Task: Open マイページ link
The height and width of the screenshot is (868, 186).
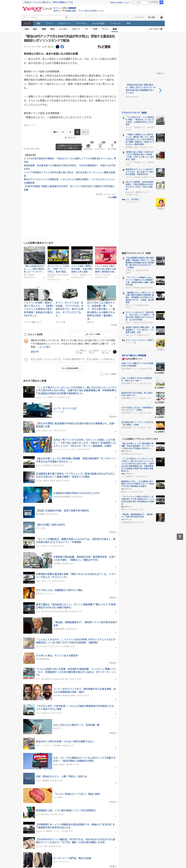Action: click(x=139, y=17)
